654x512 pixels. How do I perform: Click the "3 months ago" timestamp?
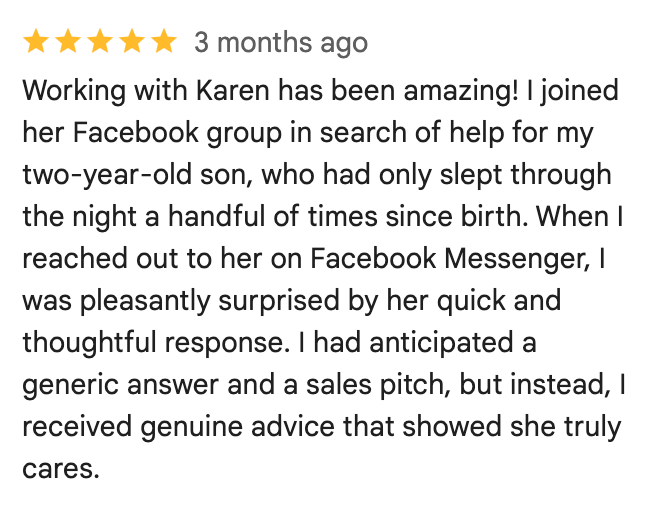pos(281,43)
